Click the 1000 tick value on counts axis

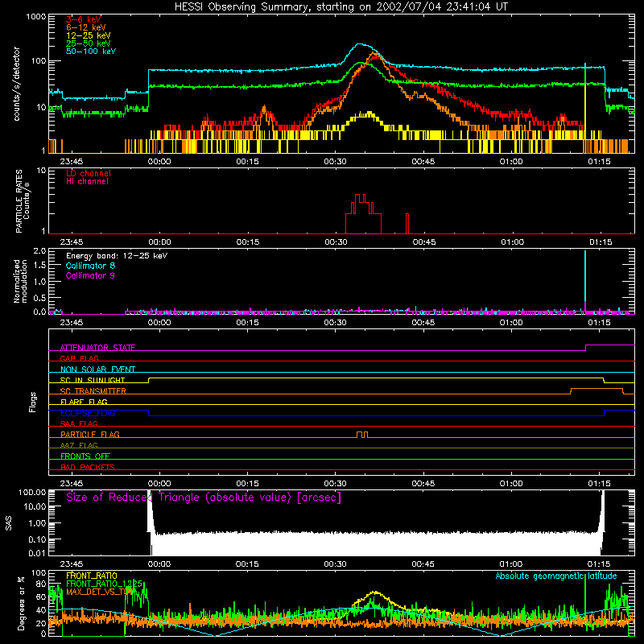(35, 17)
